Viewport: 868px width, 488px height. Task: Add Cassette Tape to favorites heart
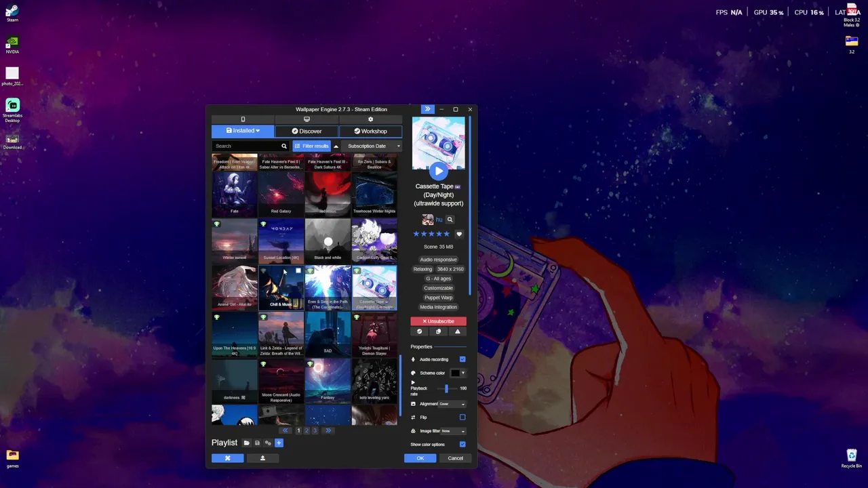point(459,234)
